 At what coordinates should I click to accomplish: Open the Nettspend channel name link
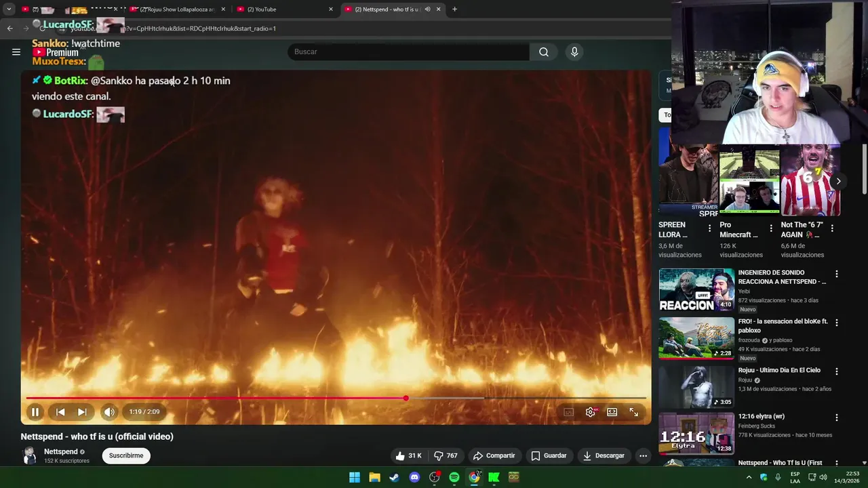click(x=61, y=451)
